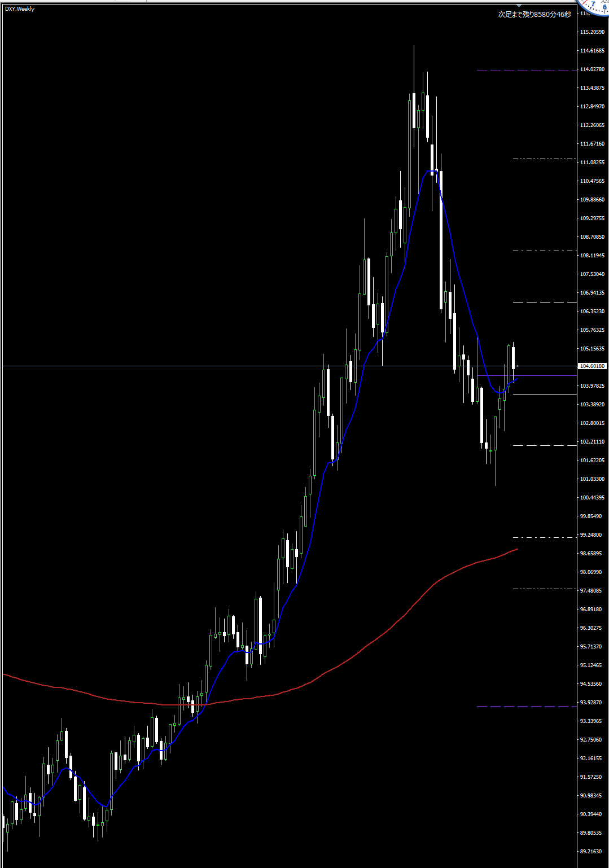
Task: Select the dashed horizontal line near 93.92870
Action: (527, 706)
